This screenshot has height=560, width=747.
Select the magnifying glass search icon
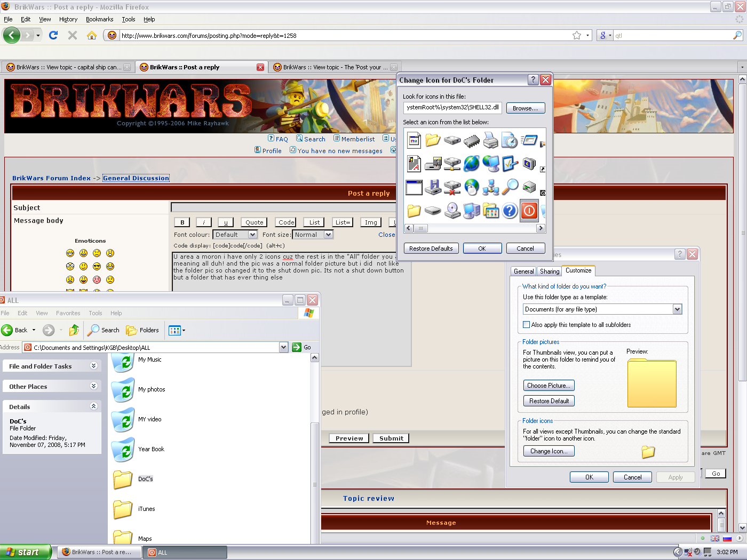[510, 186]
